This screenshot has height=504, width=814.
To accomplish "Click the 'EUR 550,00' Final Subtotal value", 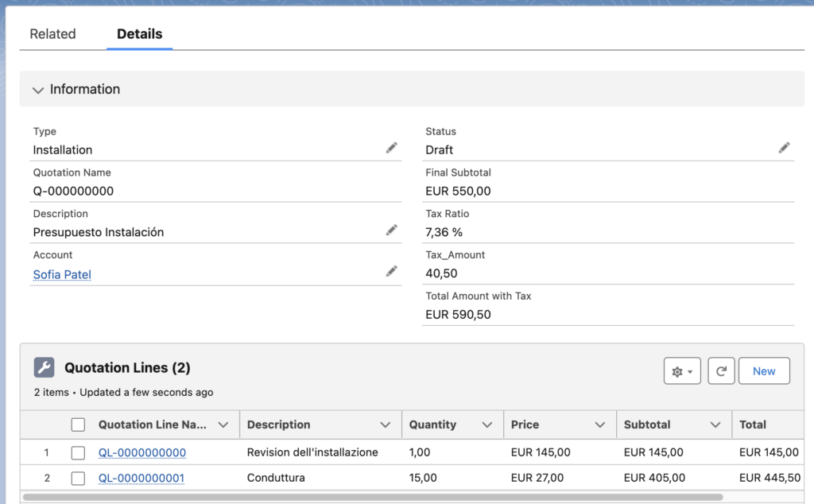I will click(x=458, y=191).
